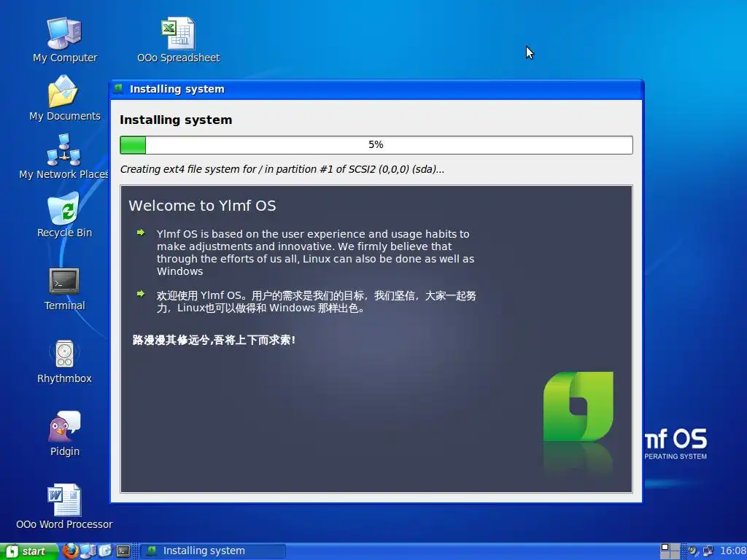Open the My Computer desktop icon
The image size is (747, 560).
64,39
